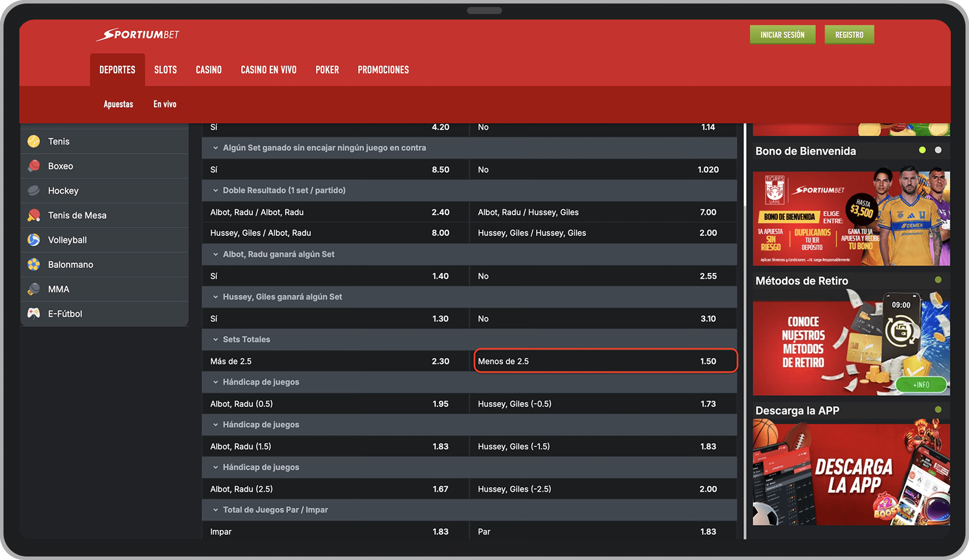The image size is (969, 560).
Task: Open the Tenis de Mesa sport icon
Action: (x=34, y=215)
